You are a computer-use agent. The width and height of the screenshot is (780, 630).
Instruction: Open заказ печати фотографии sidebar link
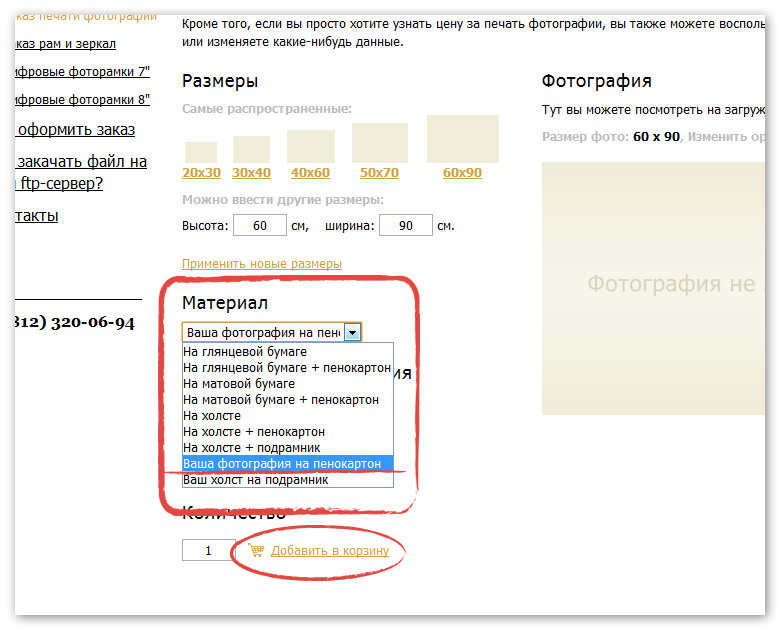tap(86, 18)
